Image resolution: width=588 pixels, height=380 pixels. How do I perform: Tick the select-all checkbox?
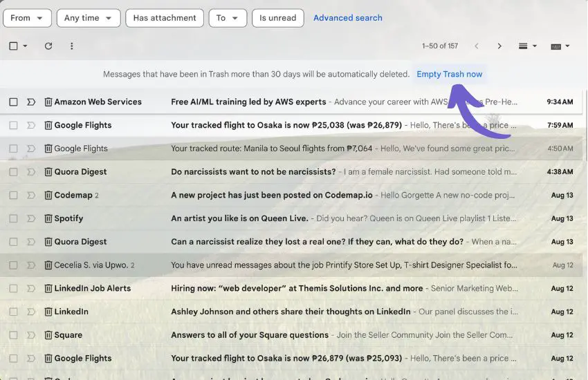coord(14,46)
